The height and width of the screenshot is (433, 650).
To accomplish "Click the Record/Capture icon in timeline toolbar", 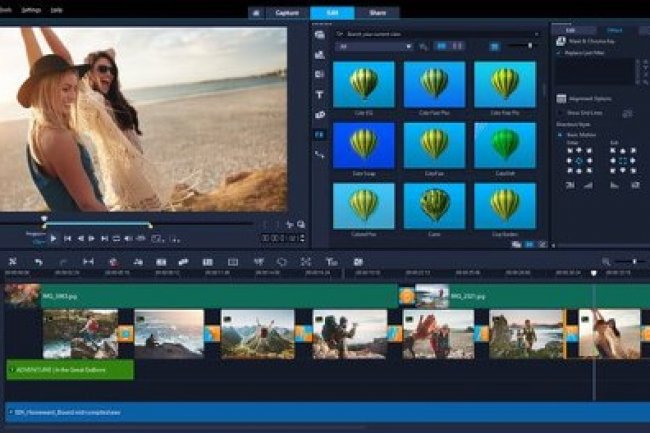I will pos(113,262).
